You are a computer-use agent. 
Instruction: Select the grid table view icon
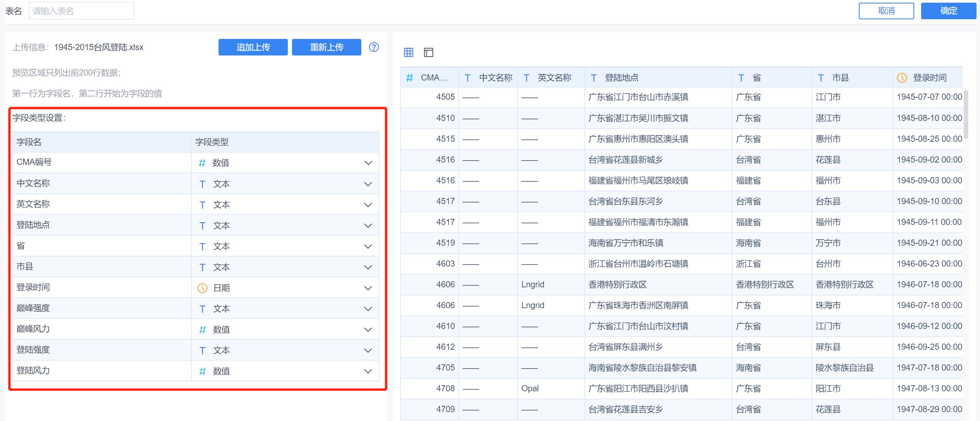(x=408, y=52)
